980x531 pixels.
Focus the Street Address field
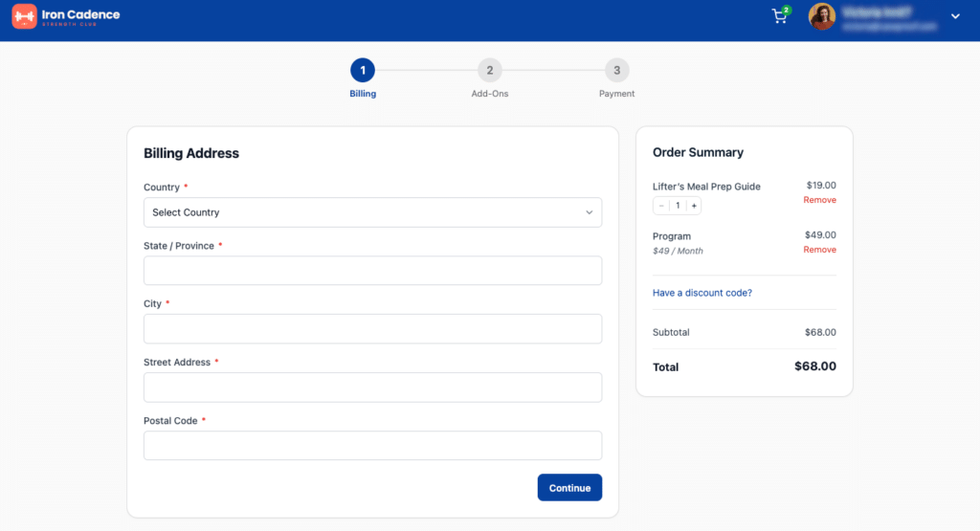[372, 387]
